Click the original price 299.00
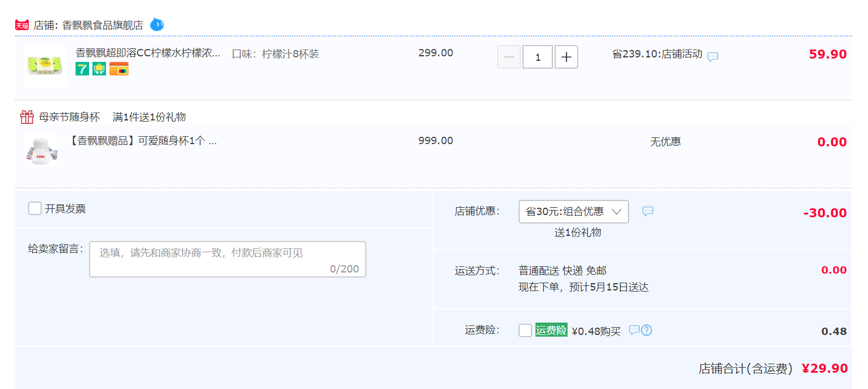The image size is (868, 389). (436, 53)
